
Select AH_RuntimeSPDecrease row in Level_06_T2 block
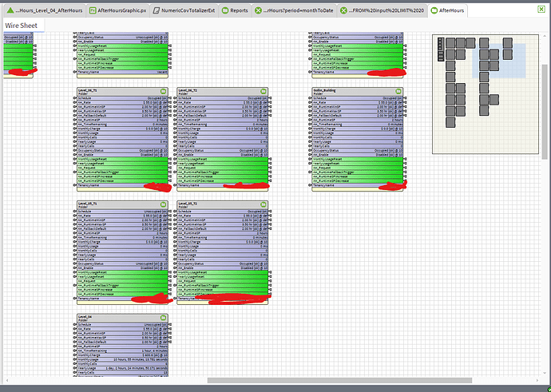click(223, 181)
